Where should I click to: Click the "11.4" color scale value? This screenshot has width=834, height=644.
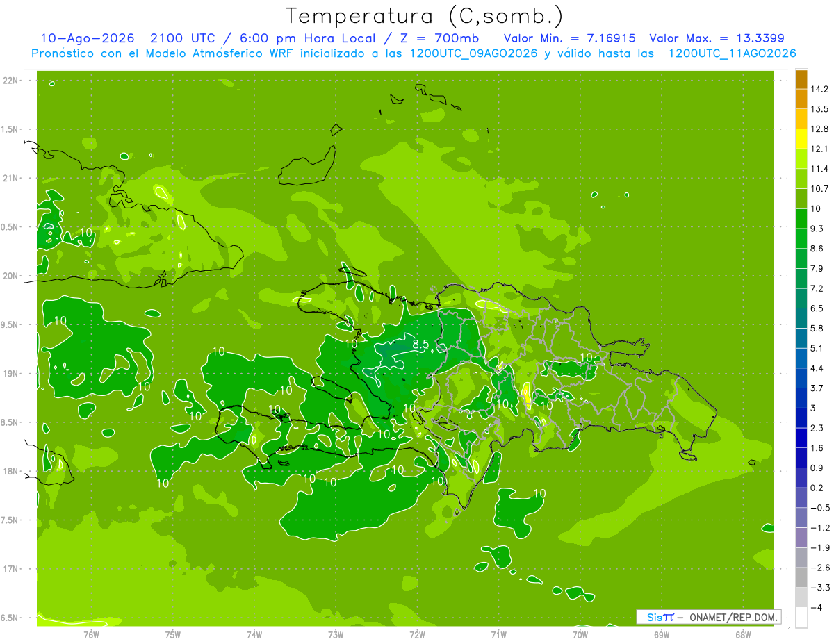coord(820,169)
